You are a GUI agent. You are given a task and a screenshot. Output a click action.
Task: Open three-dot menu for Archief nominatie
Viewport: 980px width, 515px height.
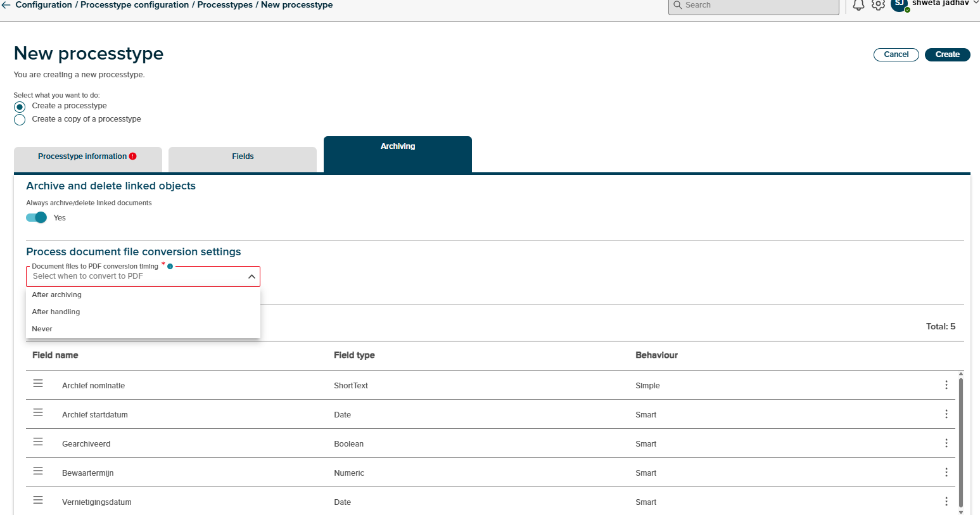(x=946, y=385)
